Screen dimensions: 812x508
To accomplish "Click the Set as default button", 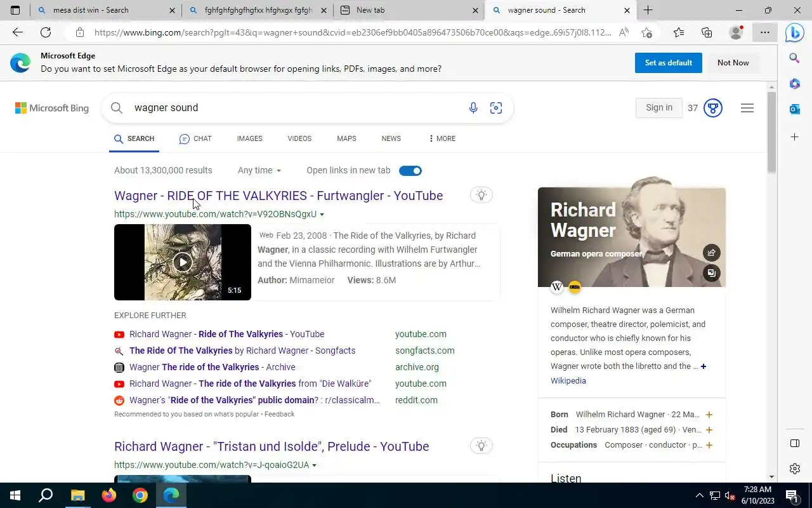I will (669, 63).
